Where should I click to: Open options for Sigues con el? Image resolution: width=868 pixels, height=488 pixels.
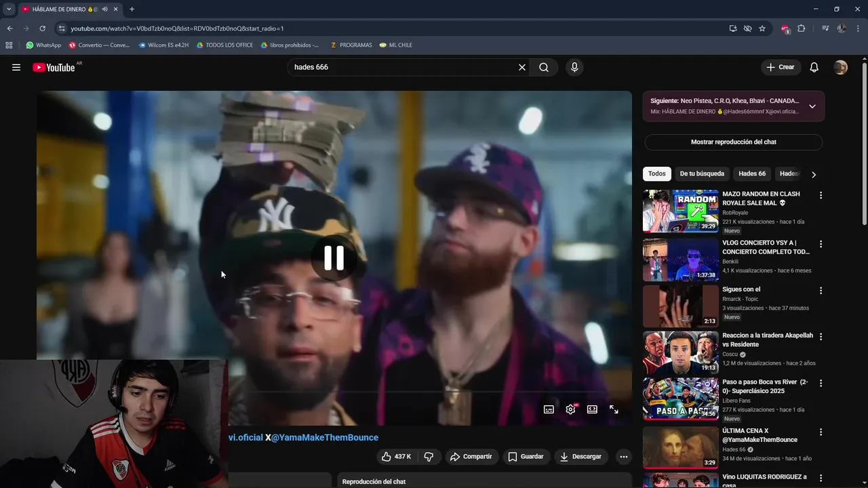click(x=821, y=291)
